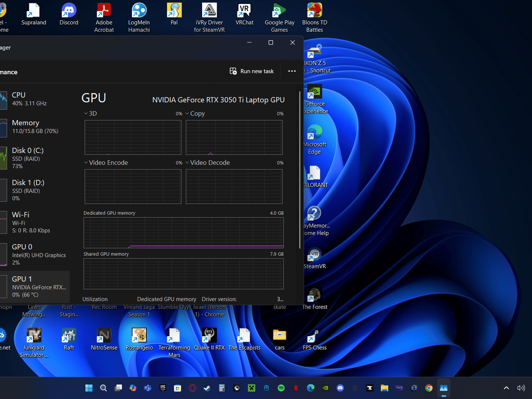Click Task Manager taskbar icon

click(x=444, y=388)
